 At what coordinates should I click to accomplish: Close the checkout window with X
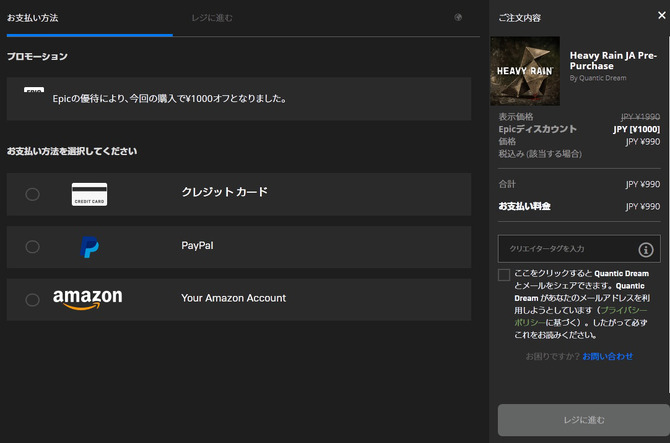(660, 15)
